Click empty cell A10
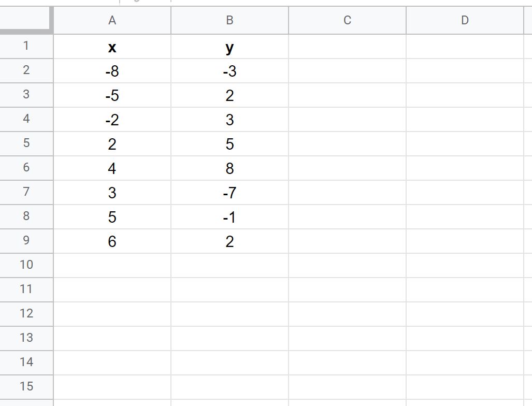 (x=112, y=265)
